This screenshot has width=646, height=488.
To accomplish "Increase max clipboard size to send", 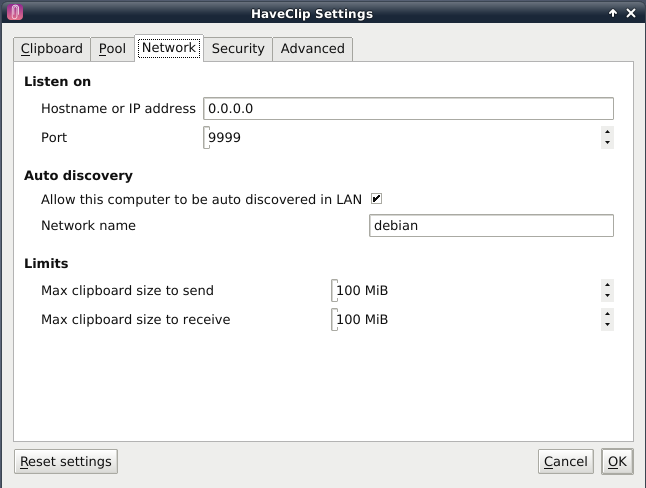I will coord(607,284).
